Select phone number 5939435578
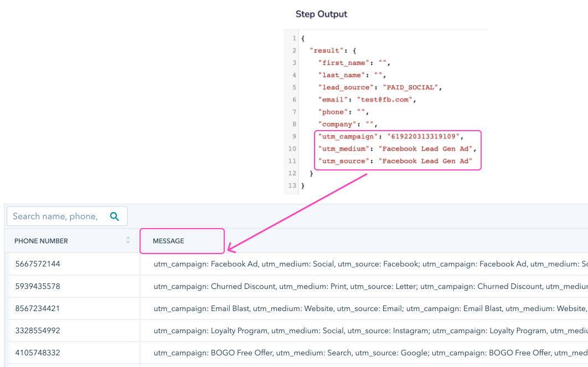Image resolution: width=588 pixels, height=367 pixels. [x=38, y=286]
